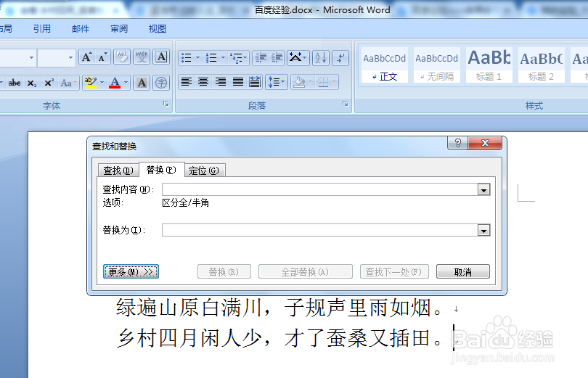This screenshot has height=378, width=588.
Task: Open the Line Spacing menu
Action: click(277, 82)
